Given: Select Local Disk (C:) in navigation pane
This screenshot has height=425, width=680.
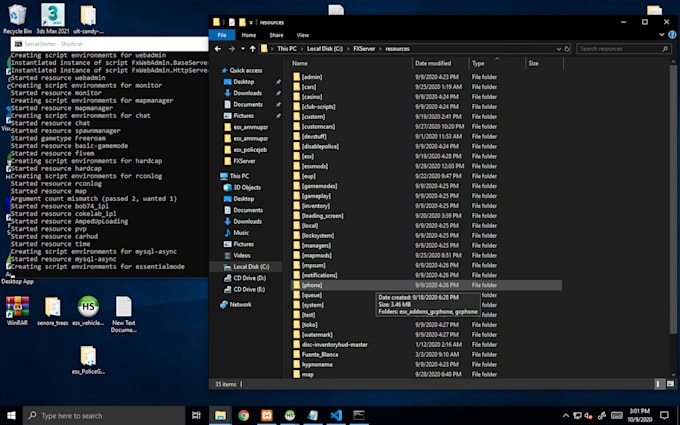Looking at the screenshot, I should tap(250, 266).
